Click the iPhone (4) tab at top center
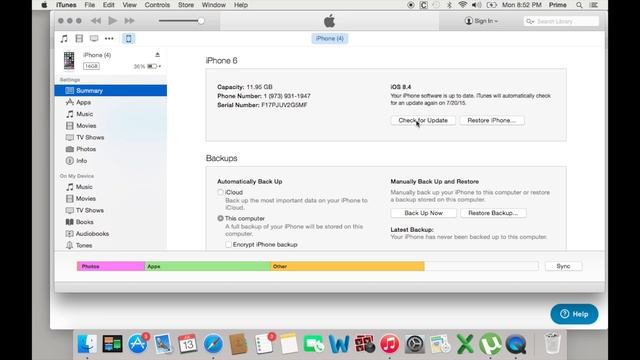Image resolution: width=640 pixels, height=360 pixels. 330,38
